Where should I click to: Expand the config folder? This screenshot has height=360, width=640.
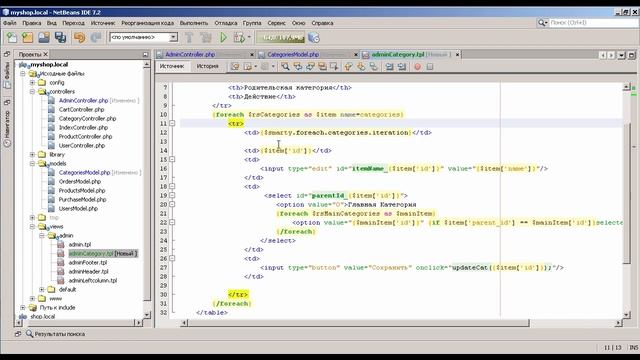32,82
